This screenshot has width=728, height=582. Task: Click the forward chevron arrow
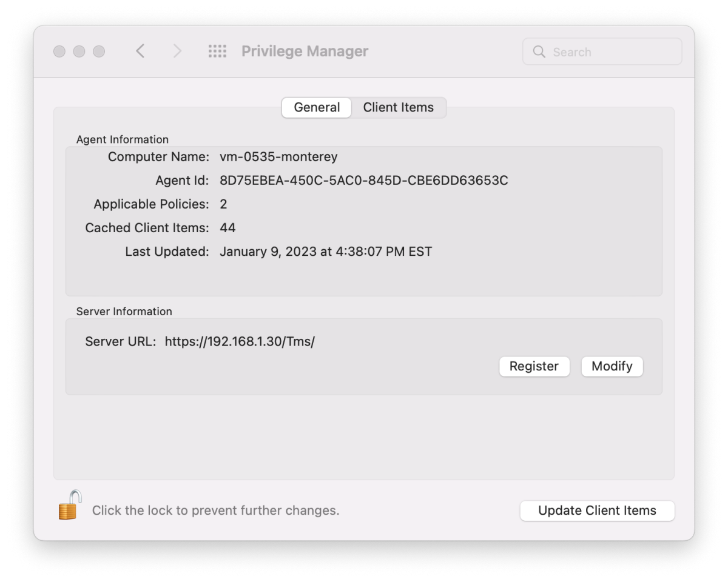click(x=177, y=52)
